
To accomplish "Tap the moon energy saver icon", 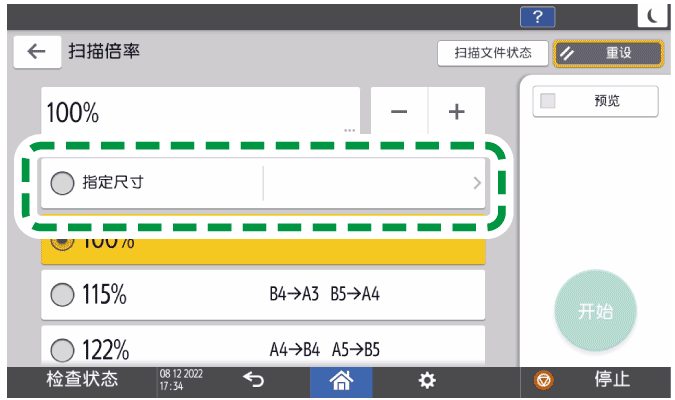I will (x=651, y=14).
